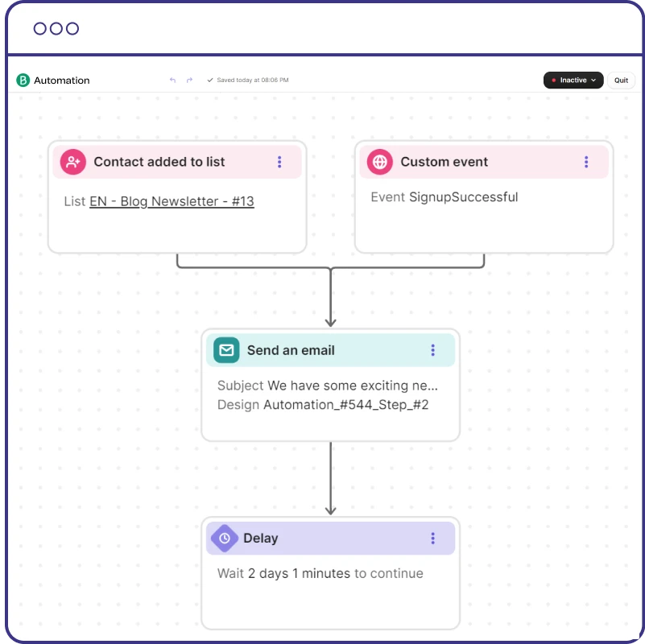This screenshot has height=644, width=645.
Task: Click the Contact added to list icon
Action: 73,162
